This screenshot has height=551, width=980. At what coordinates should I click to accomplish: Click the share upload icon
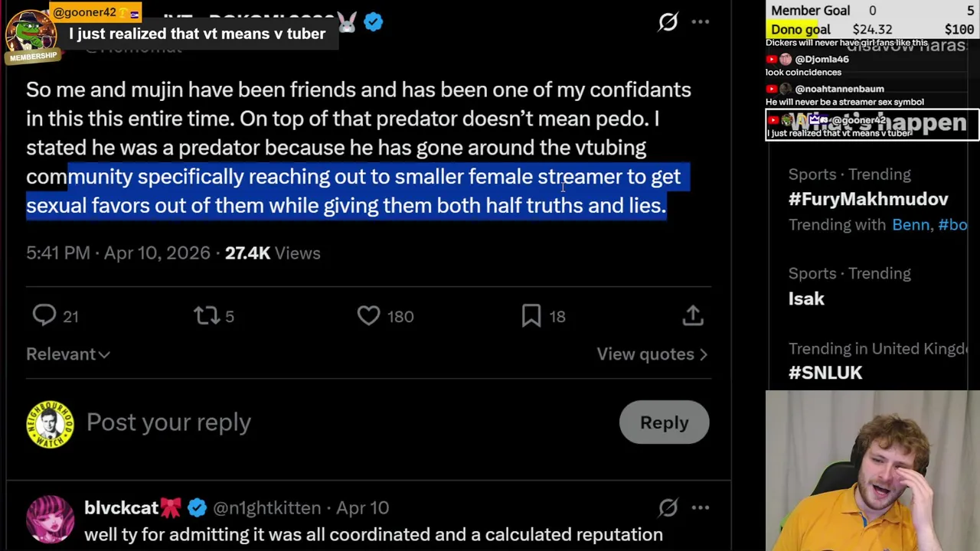[x=693, y=315]
